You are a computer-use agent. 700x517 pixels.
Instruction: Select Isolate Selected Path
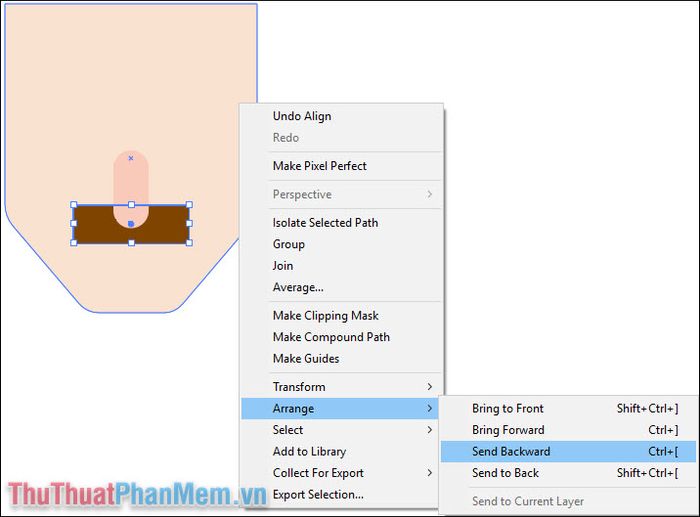pos(342,222)
